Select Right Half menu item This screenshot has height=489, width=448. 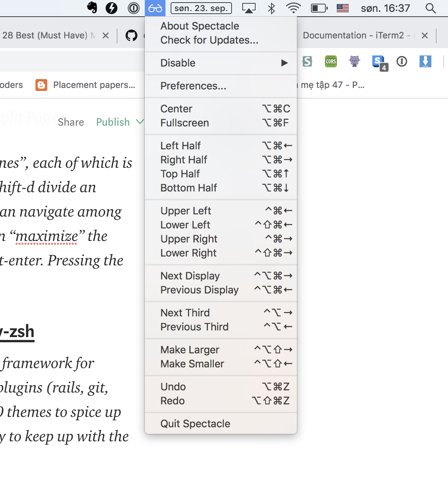pos(221,160)
